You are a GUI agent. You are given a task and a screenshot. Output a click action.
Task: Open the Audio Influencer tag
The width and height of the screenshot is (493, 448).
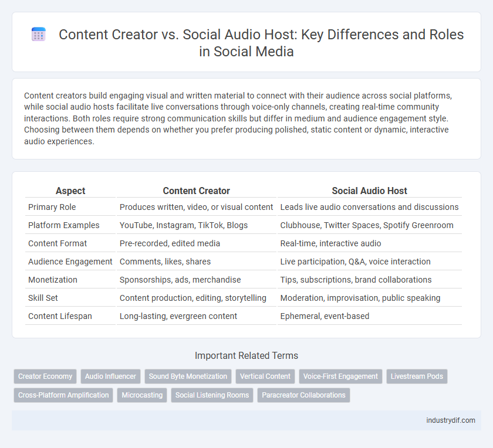(x=110, y=376)
